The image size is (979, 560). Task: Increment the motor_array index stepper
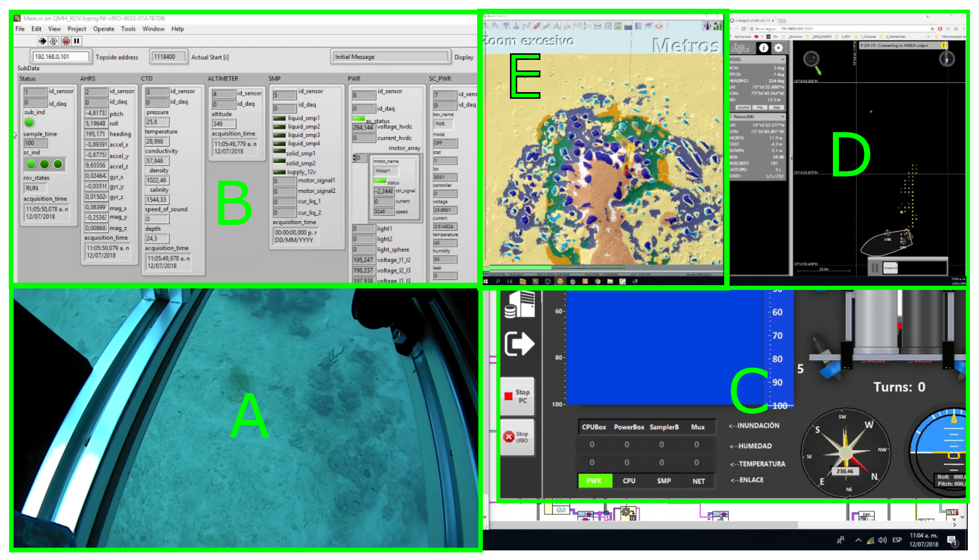[354, 155]
